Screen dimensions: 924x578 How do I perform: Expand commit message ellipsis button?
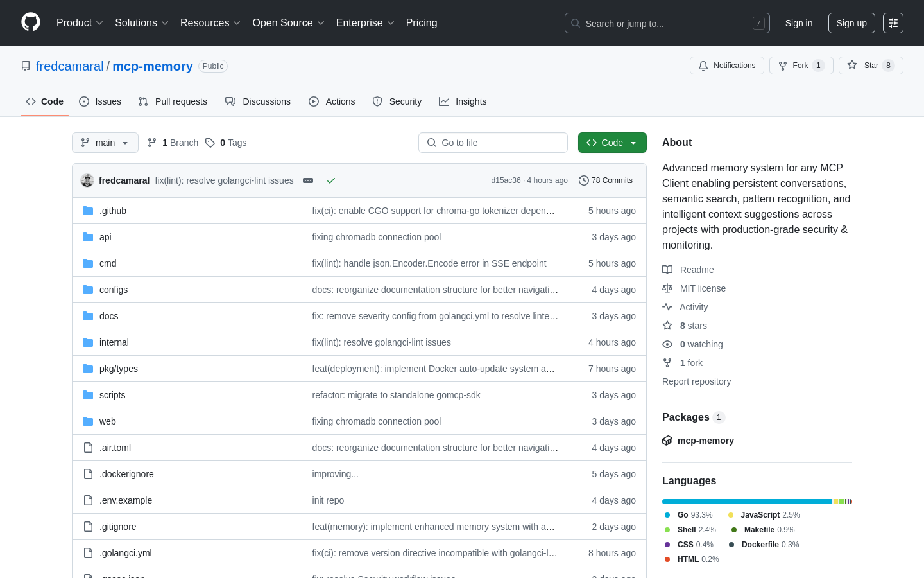tap(308, 180)
